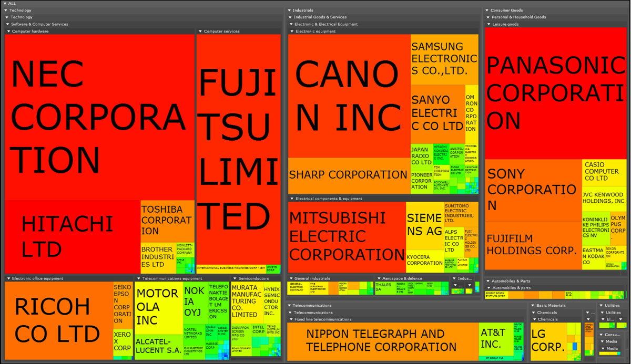Click the Panasonic Corporation rectangle
This screenshot has height=364, width=631.
tap(555, 92)
